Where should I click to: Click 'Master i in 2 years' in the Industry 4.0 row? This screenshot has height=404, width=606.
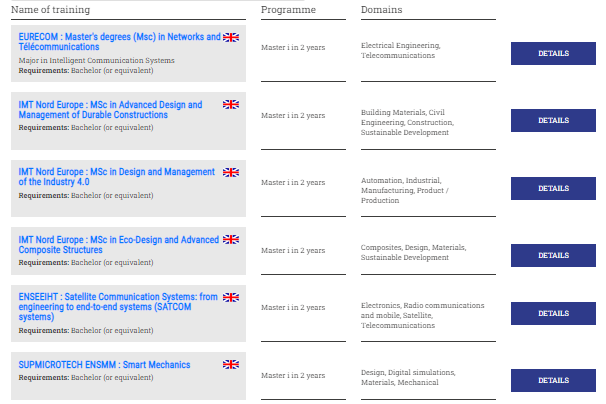(293, 182)
